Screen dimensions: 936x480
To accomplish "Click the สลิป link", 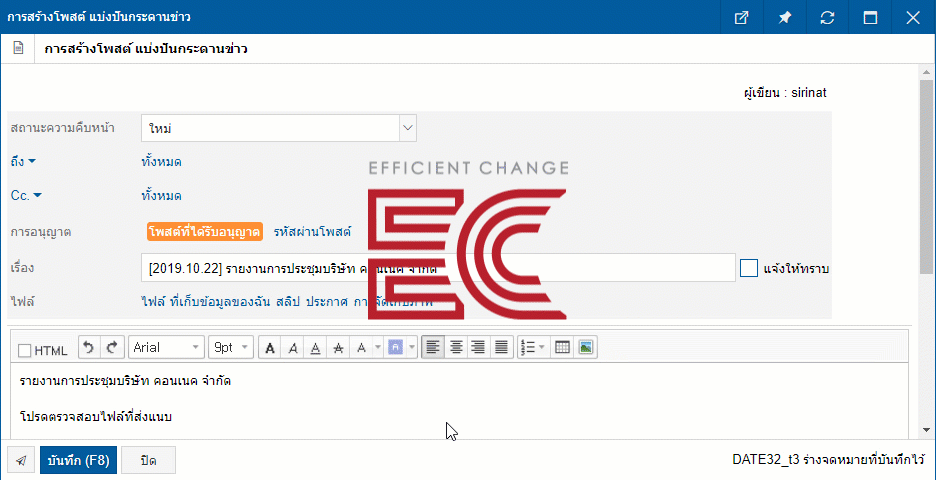I will [x=288, y=301].
